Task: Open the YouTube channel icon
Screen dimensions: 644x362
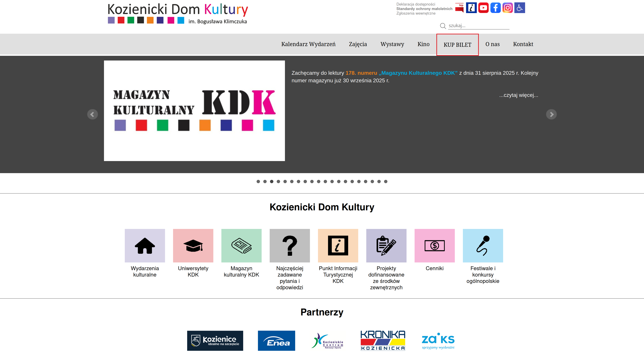Action: [x=483, y=8]
